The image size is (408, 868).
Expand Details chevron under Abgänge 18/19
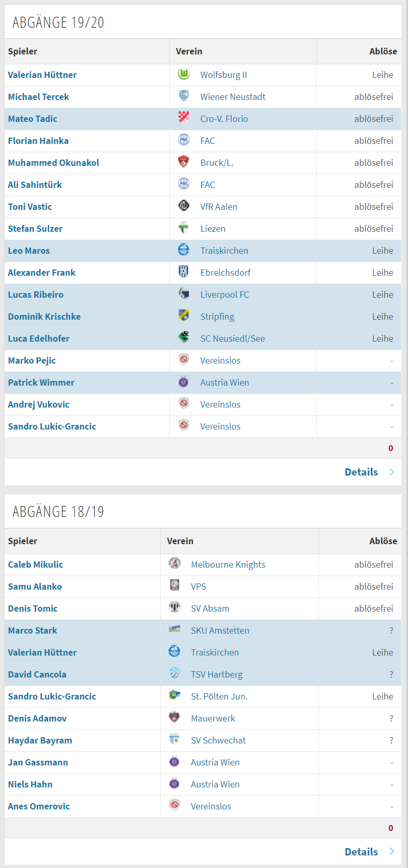(x=391, y=852)
